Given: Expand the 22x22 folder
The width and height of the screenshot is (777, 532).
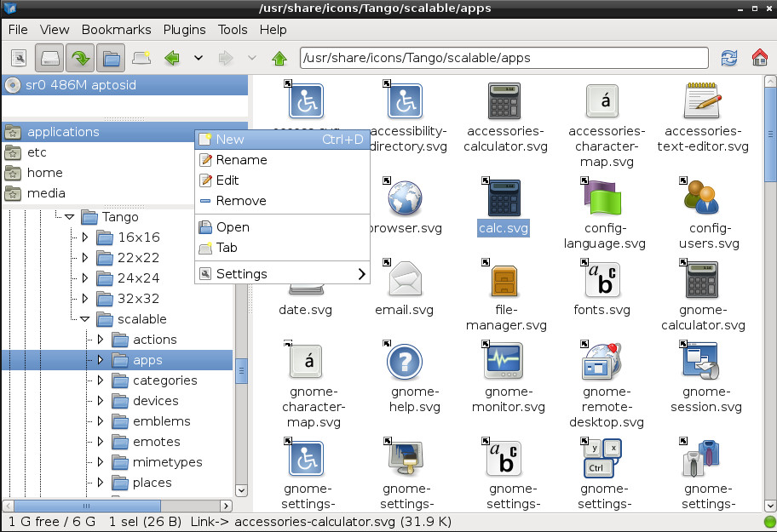Looking at the screenshot, I should (x=84, y=257).
